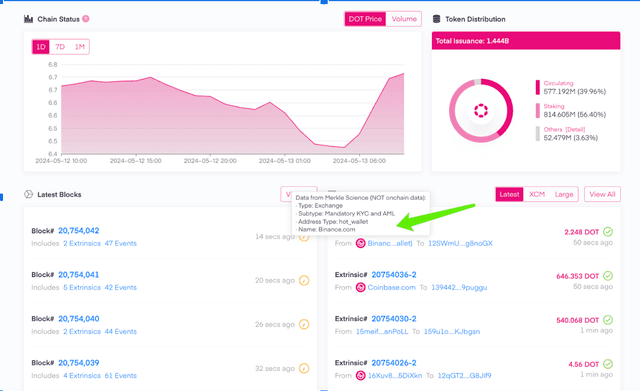640x391 pixels.
Task: Click the Staking pink legend swatch
Action: 538,111
